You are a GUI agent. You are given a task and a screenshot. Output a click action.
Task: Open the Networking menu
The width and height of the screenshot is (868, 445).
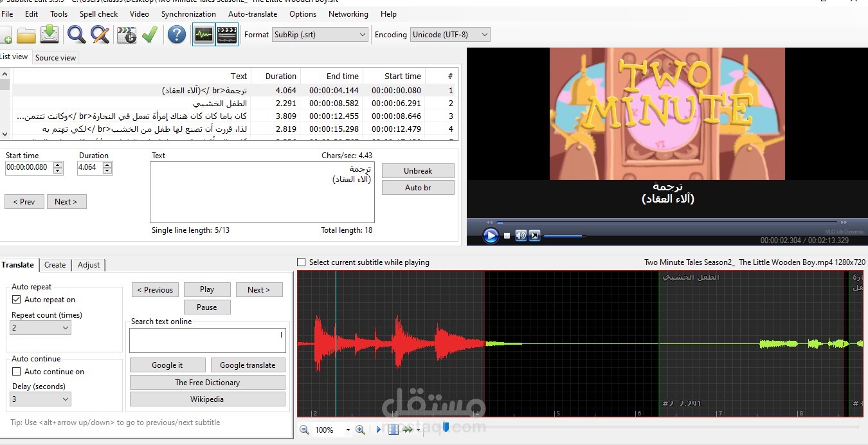coord(348,14)
